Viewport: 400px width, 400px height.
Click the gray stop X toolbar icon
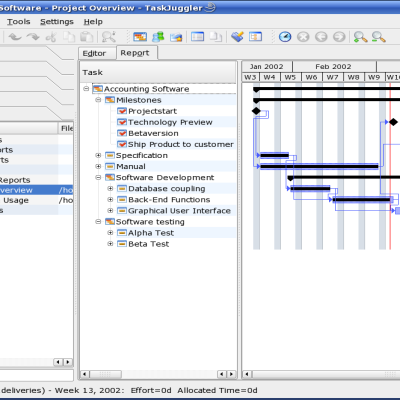click(303, 37)
